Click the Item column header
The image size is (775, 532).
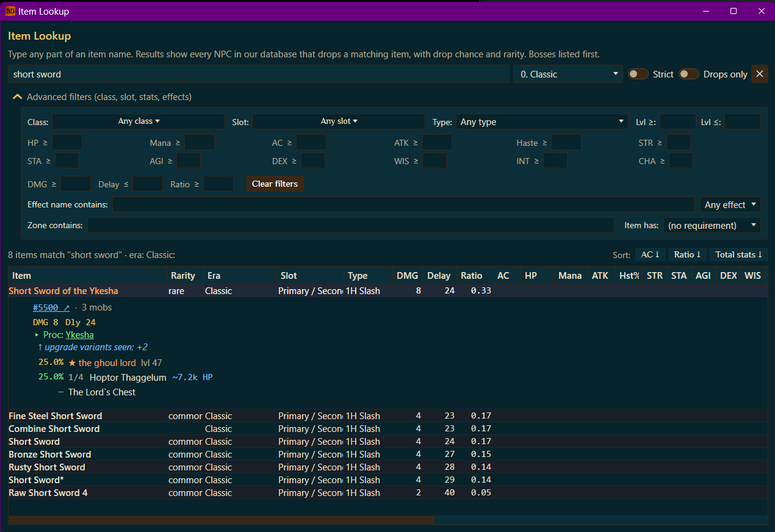[88, 276]
